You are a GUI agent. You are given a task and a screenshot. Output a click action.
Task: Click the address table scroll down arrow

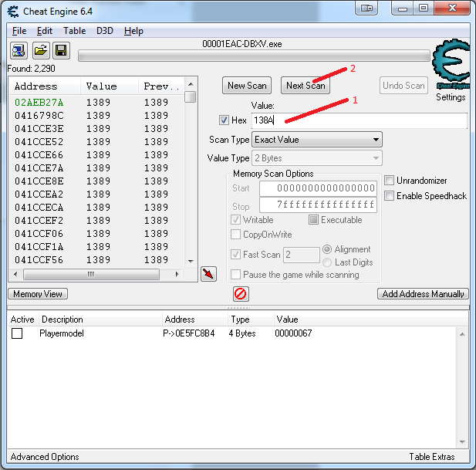[x=462, y=441]
